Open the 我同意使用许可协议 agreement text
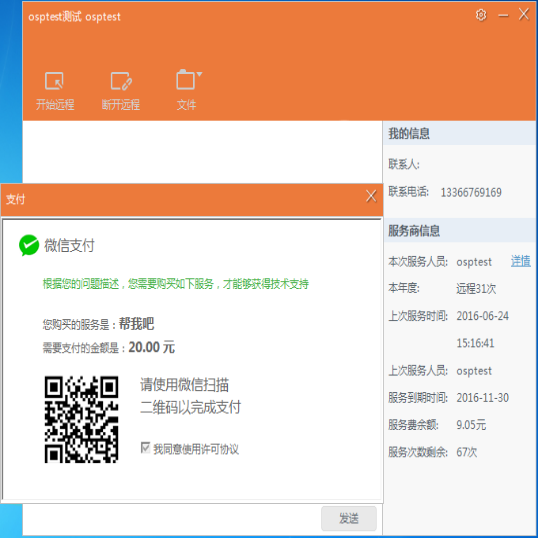The height and width of the screenshot is (538, 538). (x=196, y=449)
